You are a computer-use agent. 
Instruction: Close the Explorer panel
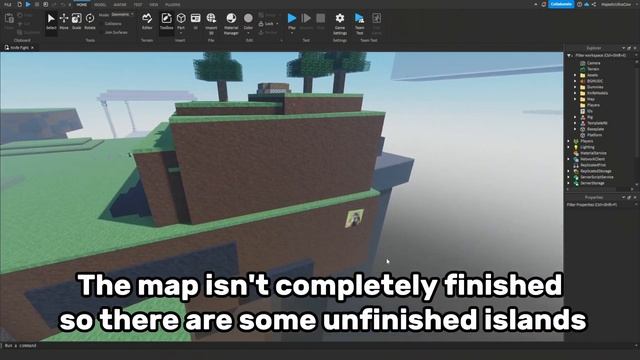point(635,48)
